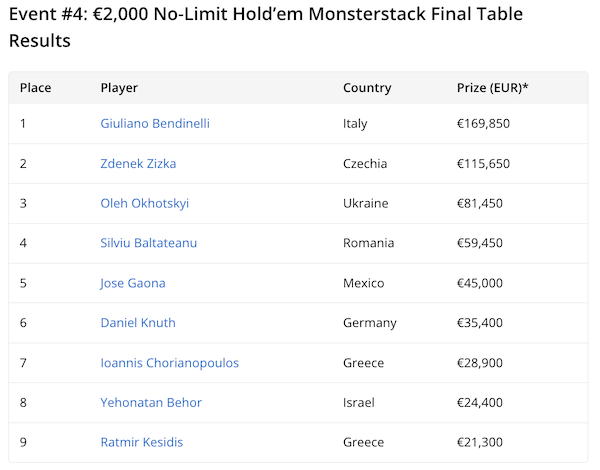Select the Silviu Baltateanu player link

coord(150,243)
